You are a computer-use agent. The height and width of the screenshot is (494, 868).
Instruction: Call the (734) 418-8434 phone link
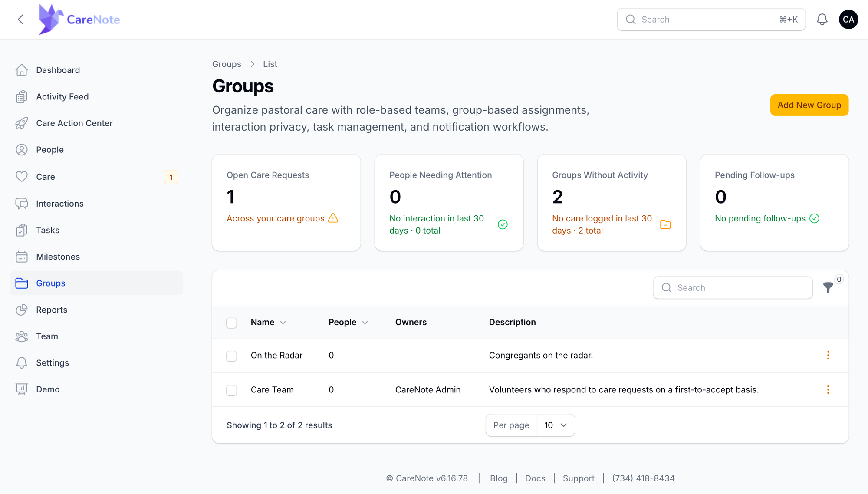(643, 478)
